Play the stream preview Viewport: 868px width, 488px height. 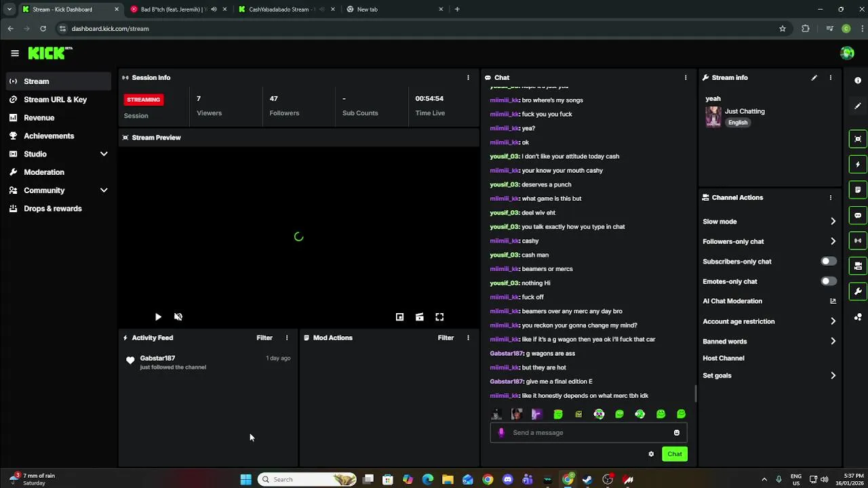point(158,317)
